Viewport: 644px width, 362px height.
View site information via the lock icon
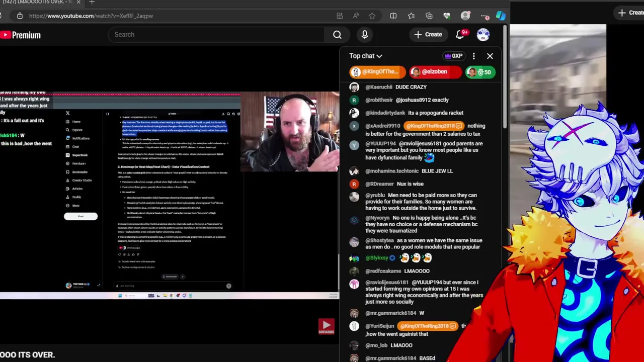point(20,16)
